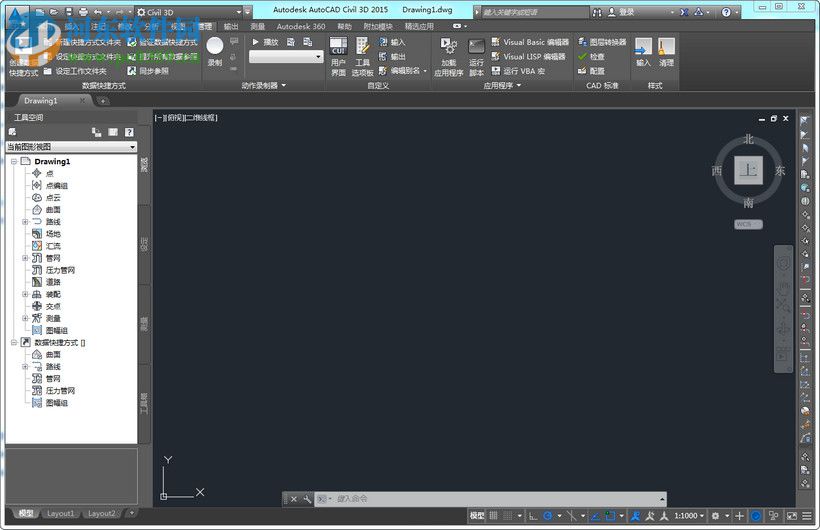Open the CUI user interface editor
This screenshot has height=530, width=820.
(338, 57)
